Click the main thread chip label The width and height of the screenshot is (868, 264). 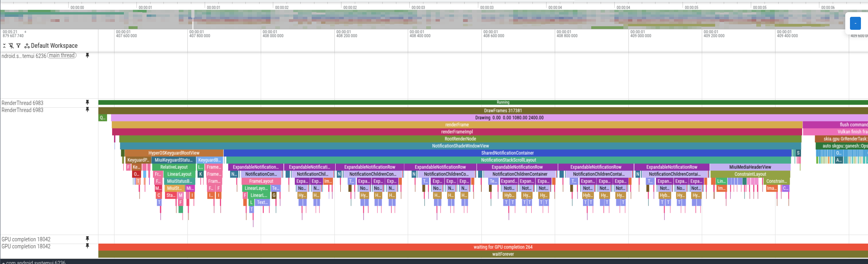click(62, 56)
